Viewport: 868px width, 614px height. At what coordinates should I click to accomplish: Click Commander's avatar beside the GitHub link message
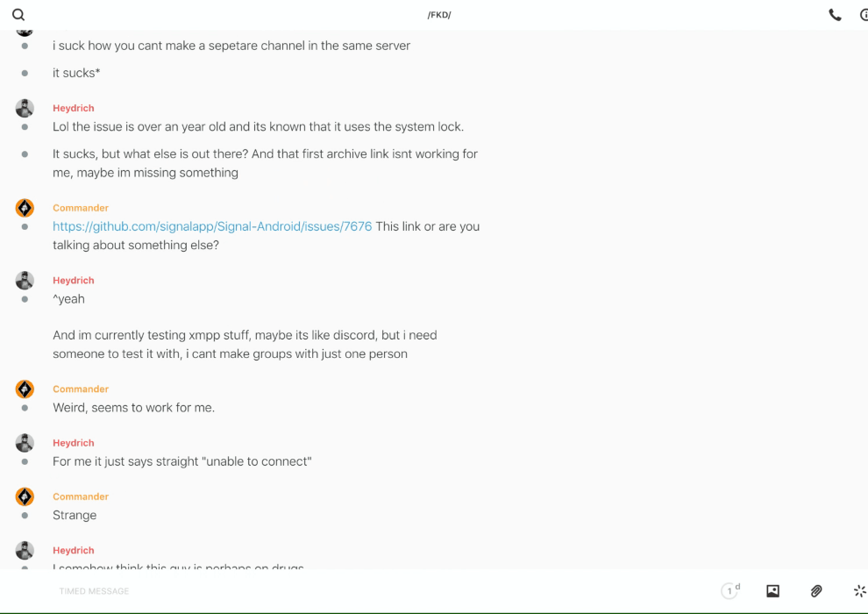25,208
